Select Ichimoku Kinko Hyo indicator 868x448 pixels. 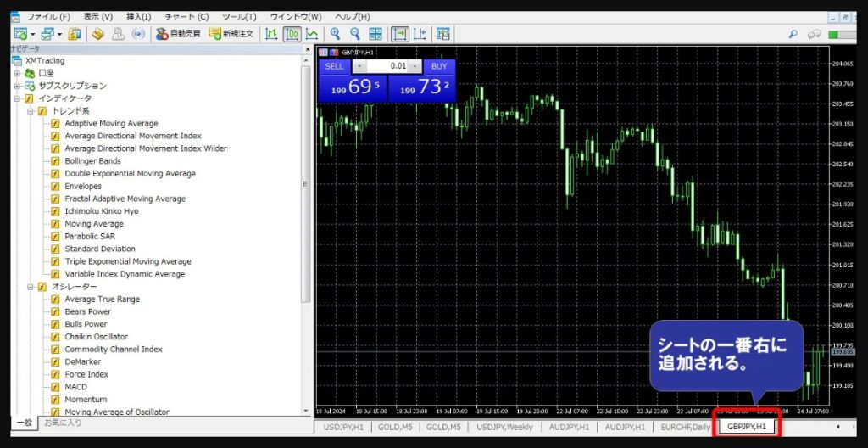pyautogui.click(x=102, y=211)
